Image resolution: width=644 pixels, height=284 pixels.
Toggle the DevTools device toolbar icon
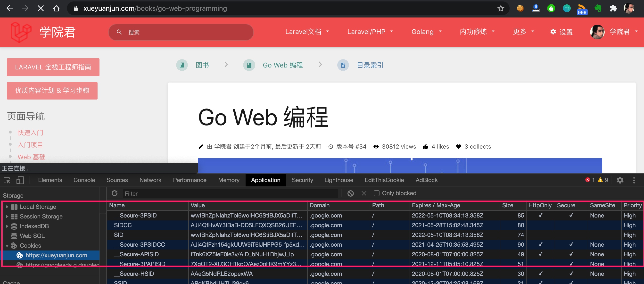(20, 180)
